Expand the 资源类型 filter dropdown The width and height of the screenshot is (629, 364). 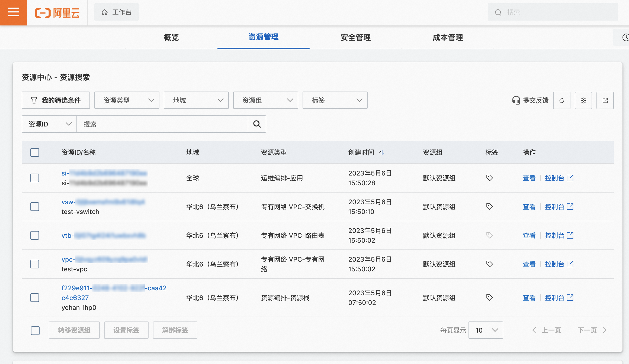pos(127,100)
